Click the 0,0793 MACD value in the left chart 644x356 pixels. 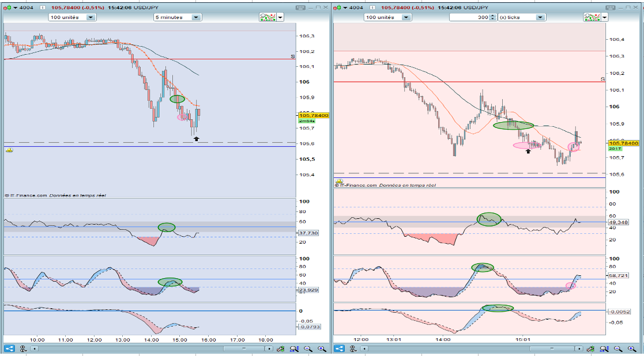click(x=309, y=327)
